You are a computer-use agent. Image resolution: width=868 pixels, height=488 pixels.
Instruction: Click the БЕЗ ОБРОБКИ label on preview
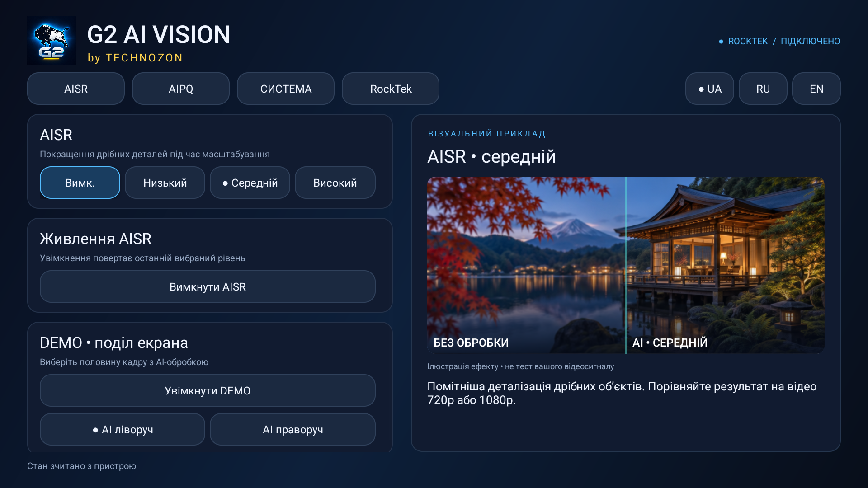point(471,343)
